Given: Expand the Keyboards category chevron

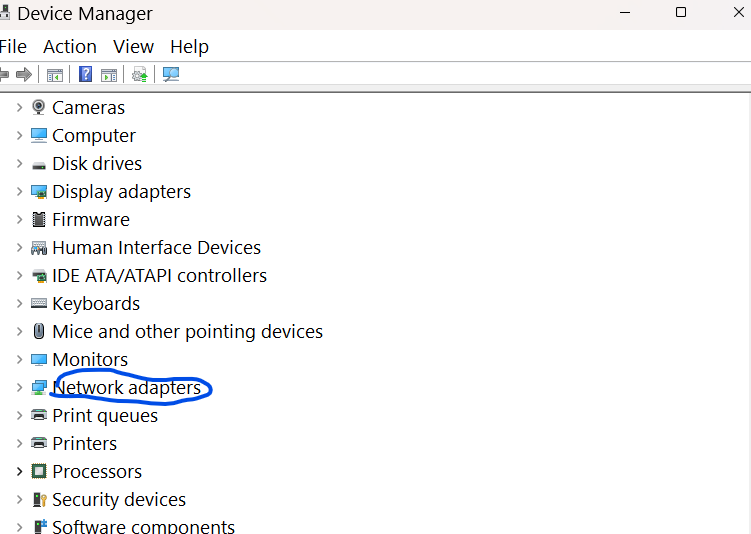Looking at the screenshot, I should click(x=19, y=304).
